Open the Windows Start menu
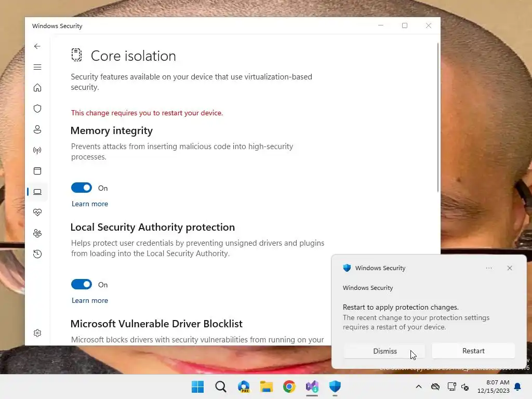The width and height of the screenshot is (532, 399). [x=197, y=387]
